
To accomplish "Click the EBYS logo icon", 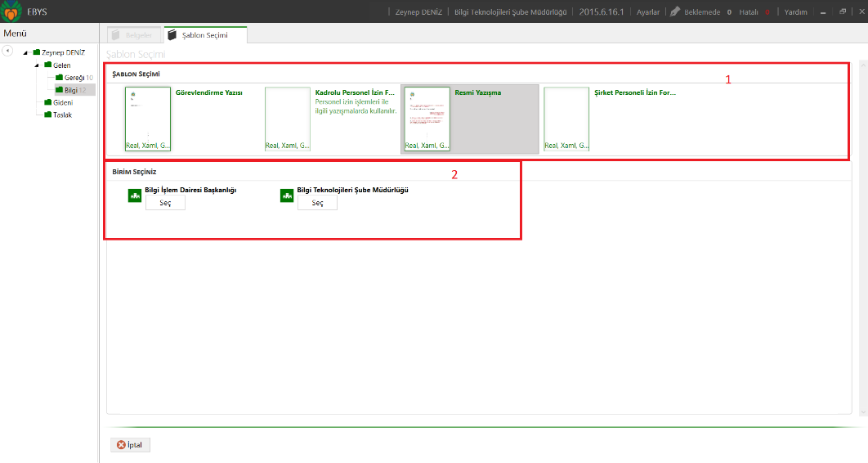I will point(11,11).
